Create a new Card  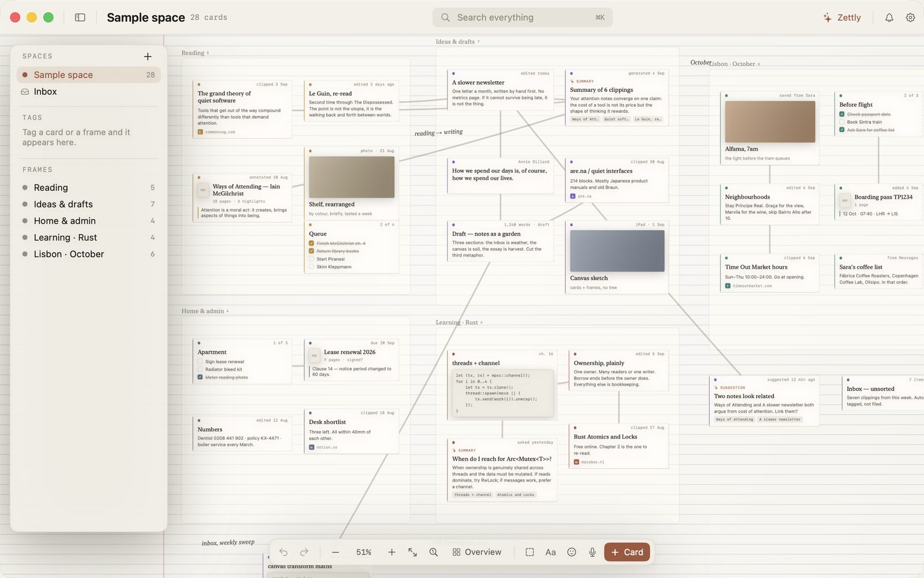[x=627, y=552]
